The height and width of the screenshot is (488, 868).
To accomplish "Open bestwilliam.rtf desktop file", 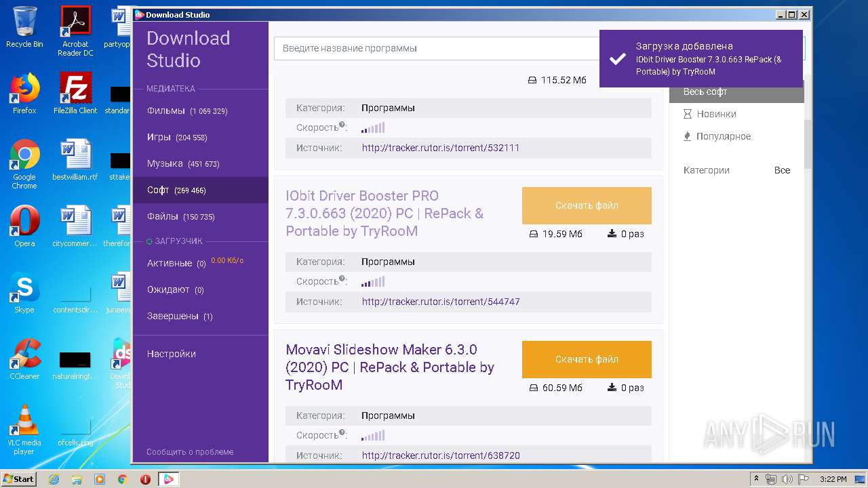I will 75,160.
